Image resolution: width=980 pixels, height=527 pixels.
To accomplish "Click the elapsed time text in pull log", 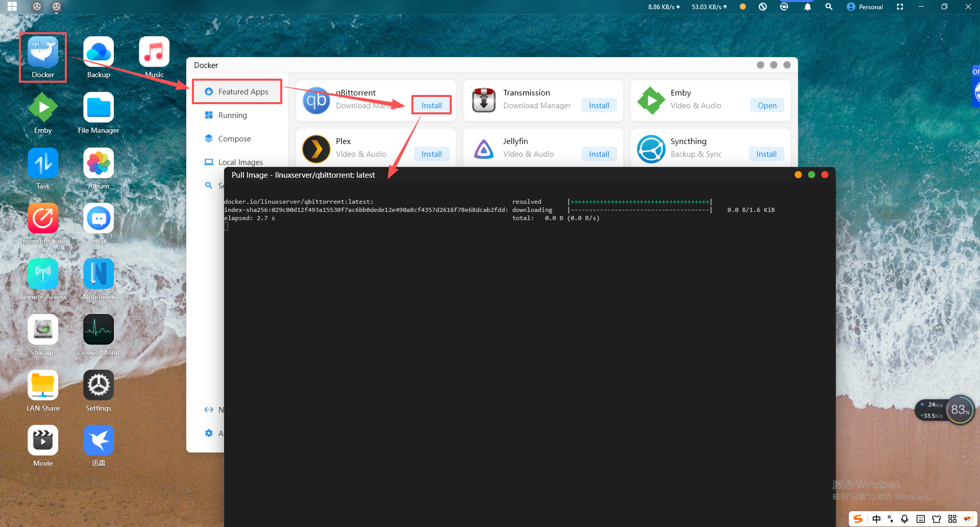I will (250, 218).
